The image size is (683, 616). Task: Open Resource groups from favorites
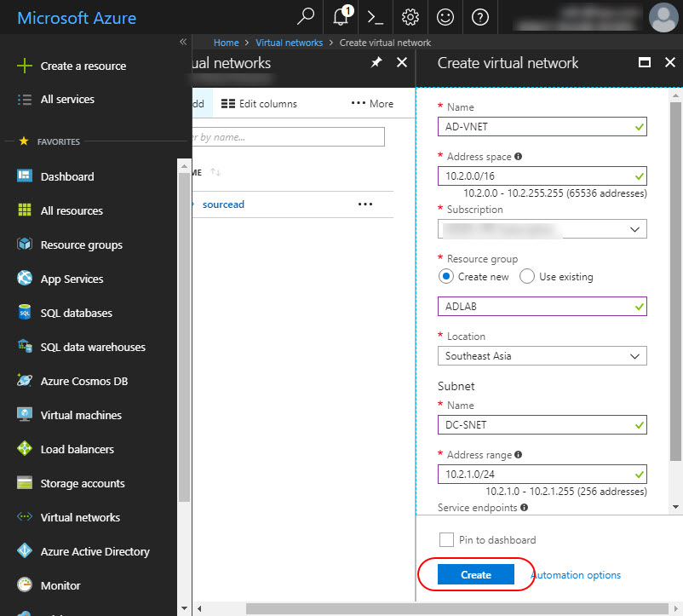click(x=82, y=245)
